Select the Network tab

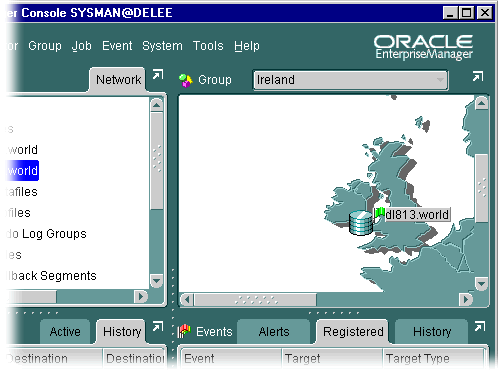[x=118, y=80]
